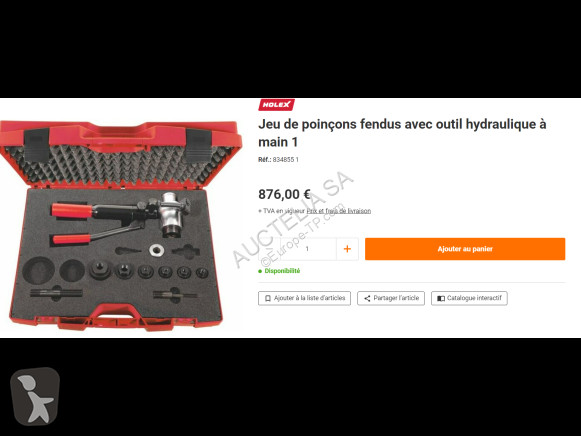Open the Catalogue interactif button label
Viewport: 581px width, 436px height.
474,298
